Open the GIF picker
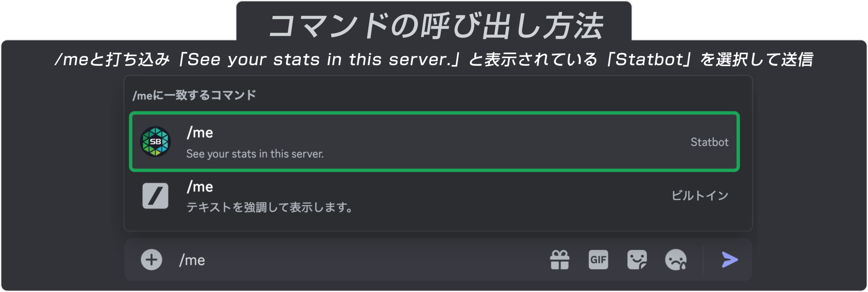Screen dimensions: 868x292 tap(598, 260)
